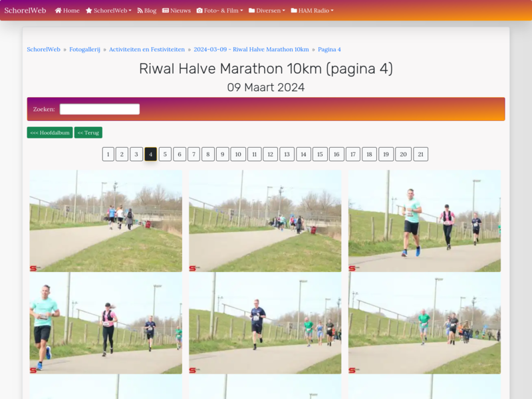This screenshot has width=532, height=399.
Task: Open photo of green-shirt runner ahead of group
Action: (424, 323)
